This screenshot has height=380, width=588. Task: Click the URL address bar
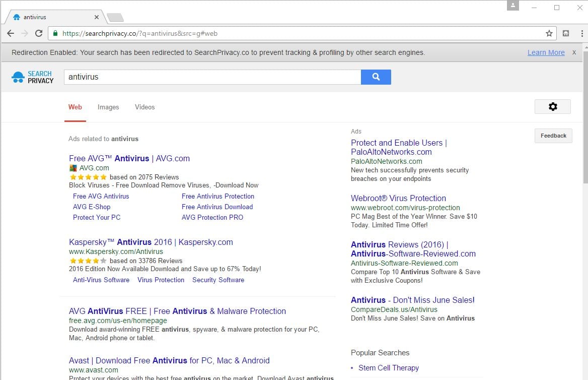click(302, 33)
